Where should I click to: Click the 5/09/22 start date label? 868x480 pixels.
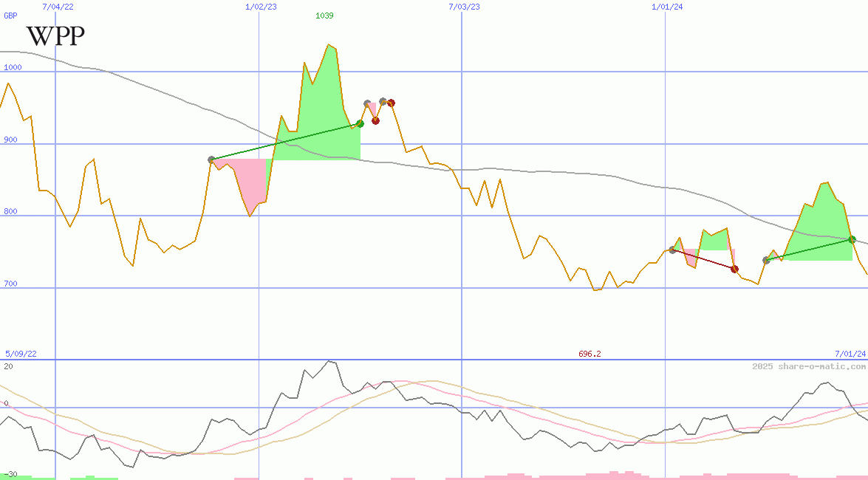21,354
